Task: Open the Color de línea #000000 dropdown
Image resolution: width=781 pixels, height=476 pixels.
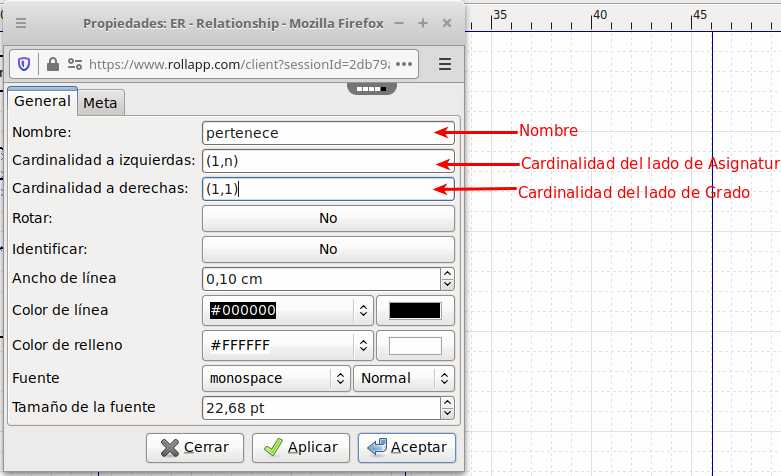Action: tap(288, 310)
